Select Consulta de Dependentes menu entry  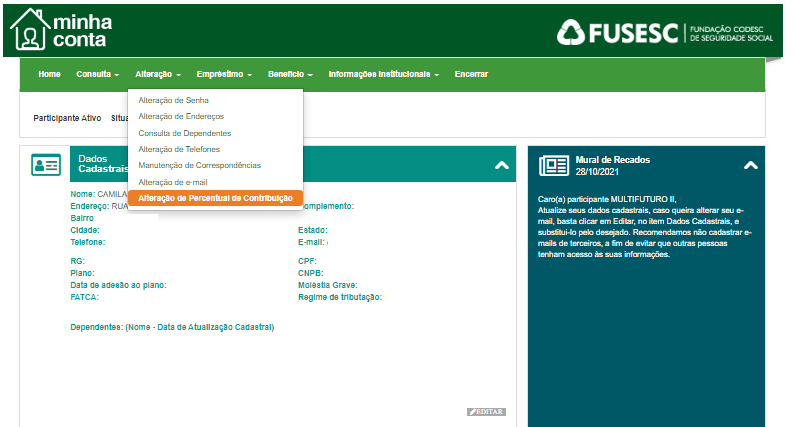tap(185, 133)
